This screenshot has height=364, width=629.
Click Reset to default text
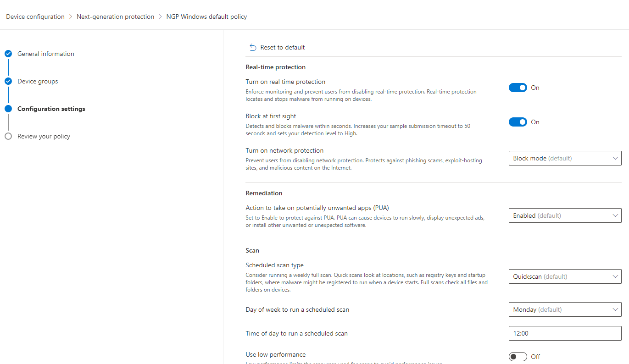[x=283, y=48]
